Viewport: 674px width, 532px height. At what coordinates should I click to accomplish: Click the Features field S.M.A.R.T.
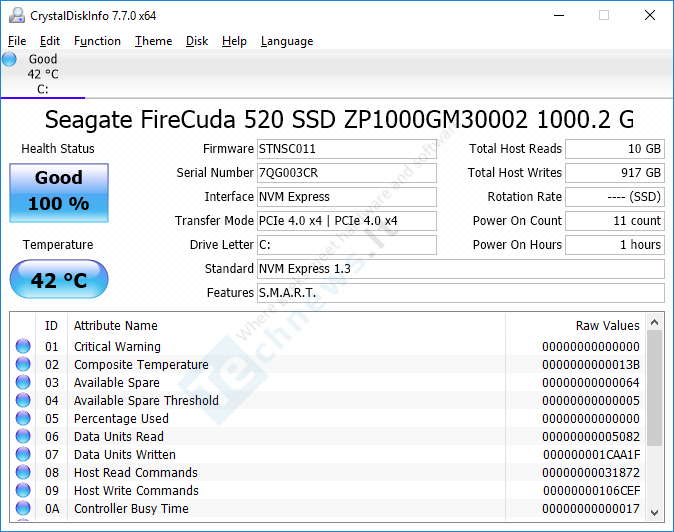[x=461, y=293]
